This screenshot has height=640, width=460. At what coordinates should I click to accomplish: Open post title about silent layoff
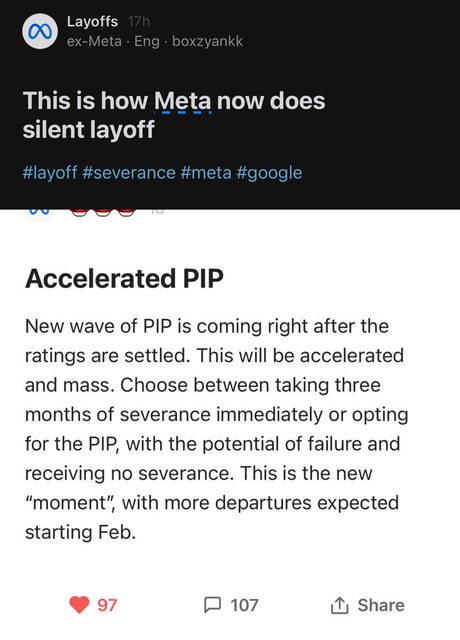click(x=174, y=115)
